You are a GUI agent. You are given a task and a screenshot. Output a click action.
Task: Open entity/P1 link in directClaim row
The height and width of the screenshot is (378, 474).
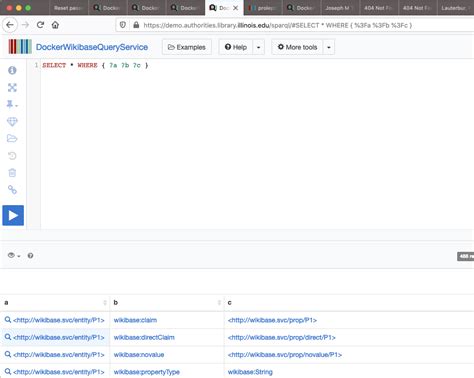59,337
